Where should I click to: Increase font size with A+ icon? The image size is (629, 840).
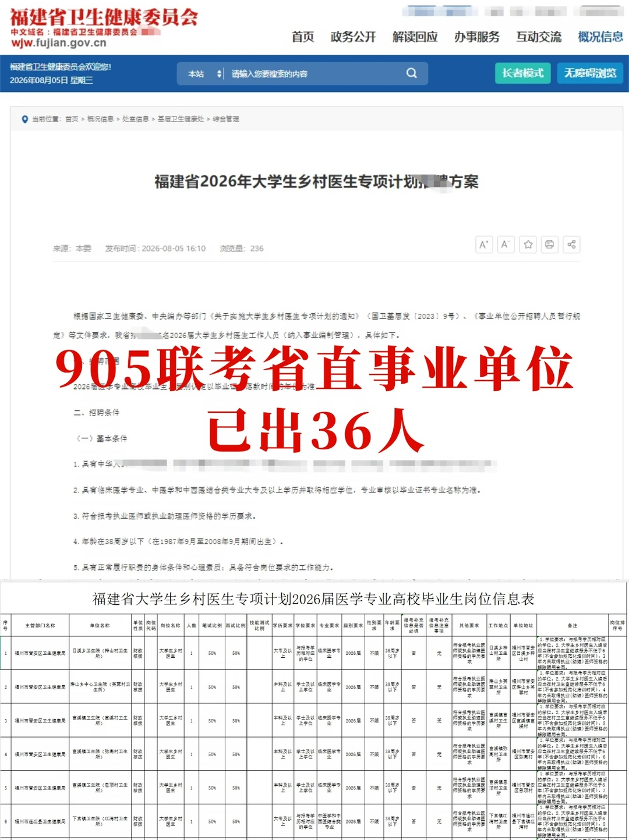click(x=484, y=244)
